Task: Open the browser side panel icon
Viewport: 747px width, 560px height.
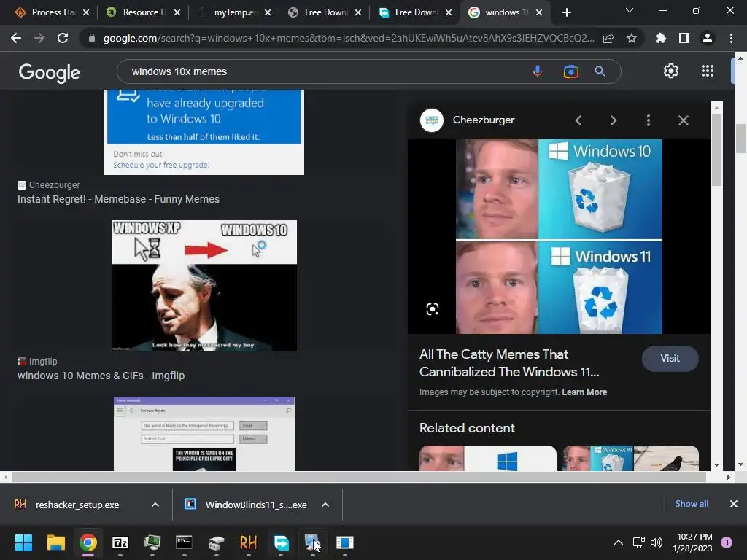Action: (684, 38)
